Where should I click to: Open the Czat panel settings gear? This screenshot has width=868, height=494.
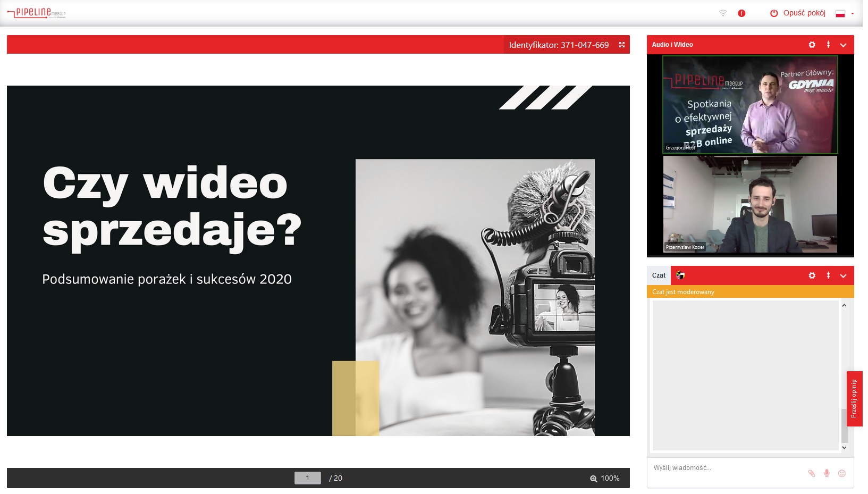tap(812, 275)
